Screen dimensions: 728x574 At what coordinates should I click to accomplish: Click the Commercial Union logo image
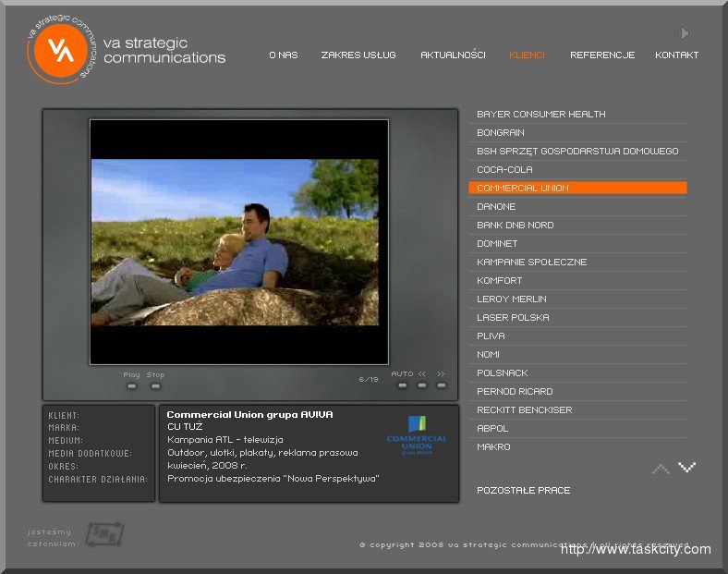click(x=416, y=435)
